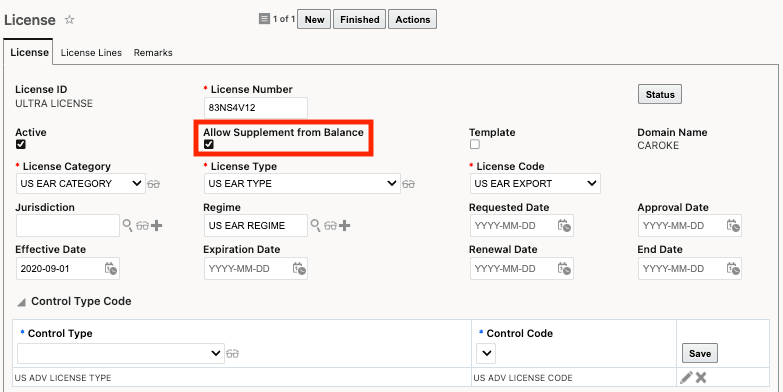Edit US ADV LICENSE TYPE row pencil

(x=686, y=378)
